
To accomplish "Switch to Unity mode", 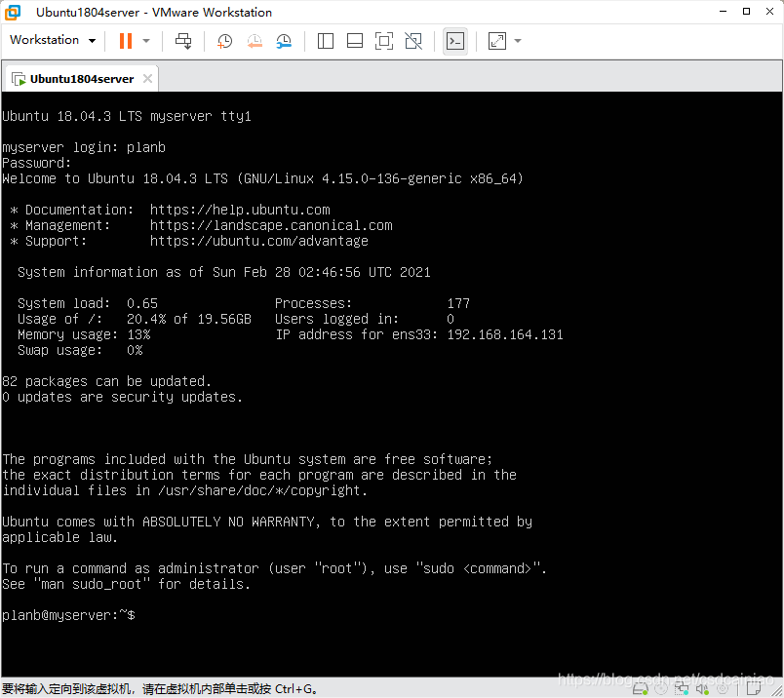I will 413,41.
